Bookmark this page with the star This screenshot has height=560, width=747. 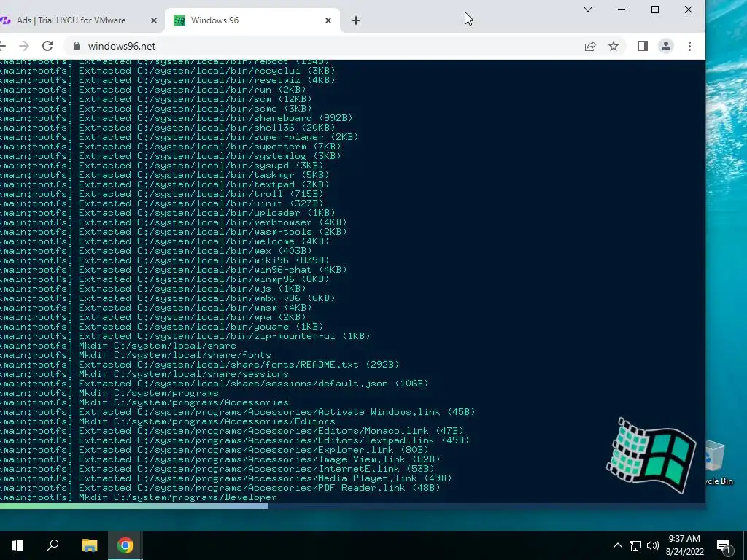coord(614,46)
